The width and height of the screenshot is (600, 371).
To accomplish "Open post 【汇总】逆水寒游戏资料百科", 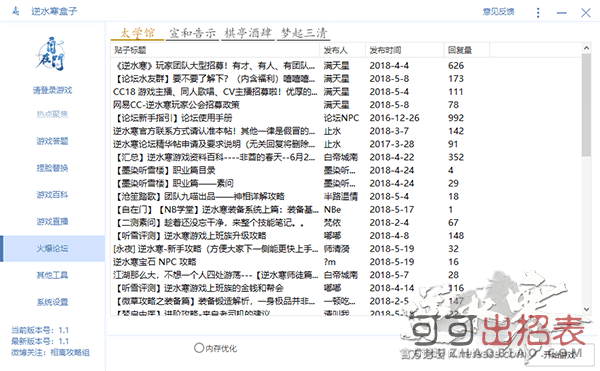I will 215,157.
